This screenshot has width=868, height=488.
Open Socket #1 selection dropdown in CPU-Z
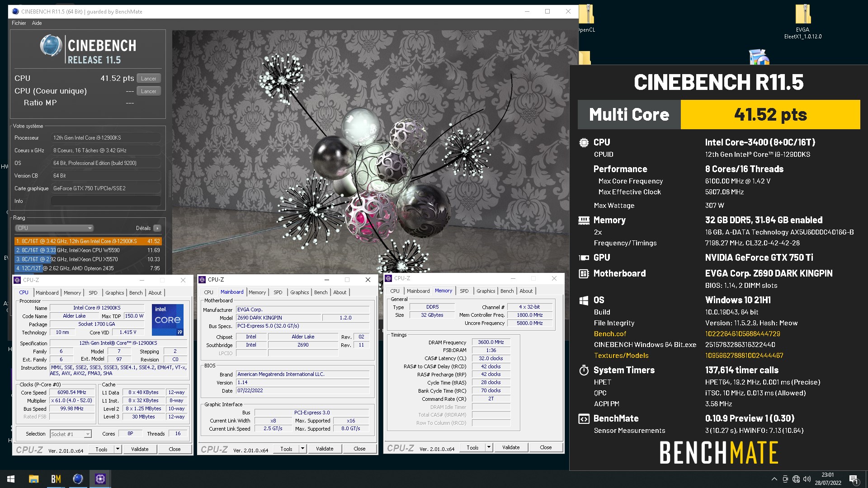coord(71,434)
